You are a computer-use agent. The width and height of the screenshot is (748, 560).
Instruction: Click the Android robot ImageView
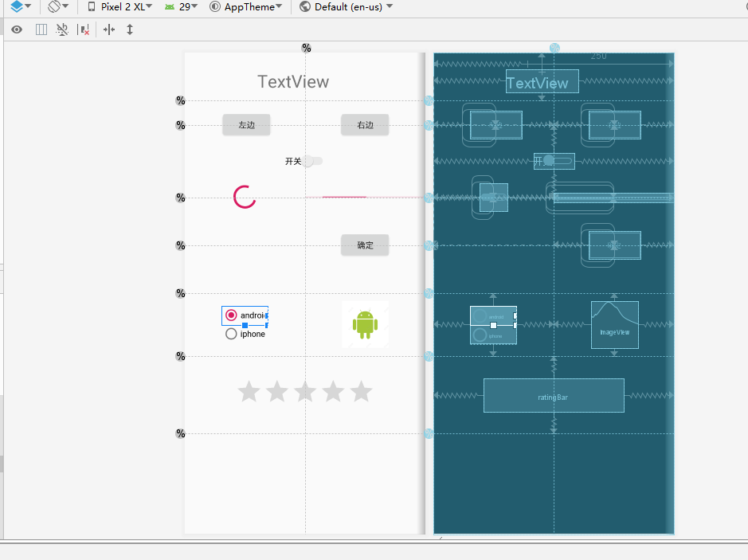coord(365,324)
